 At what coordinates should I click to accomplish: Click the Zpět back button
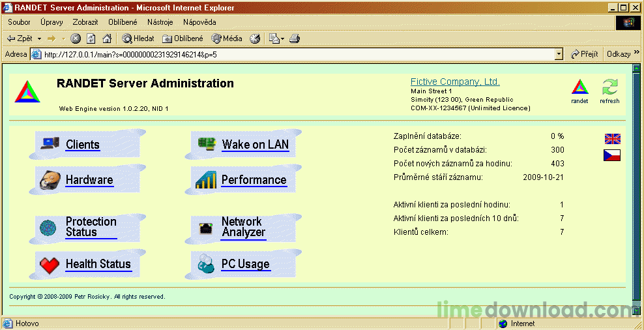point(20,38)
